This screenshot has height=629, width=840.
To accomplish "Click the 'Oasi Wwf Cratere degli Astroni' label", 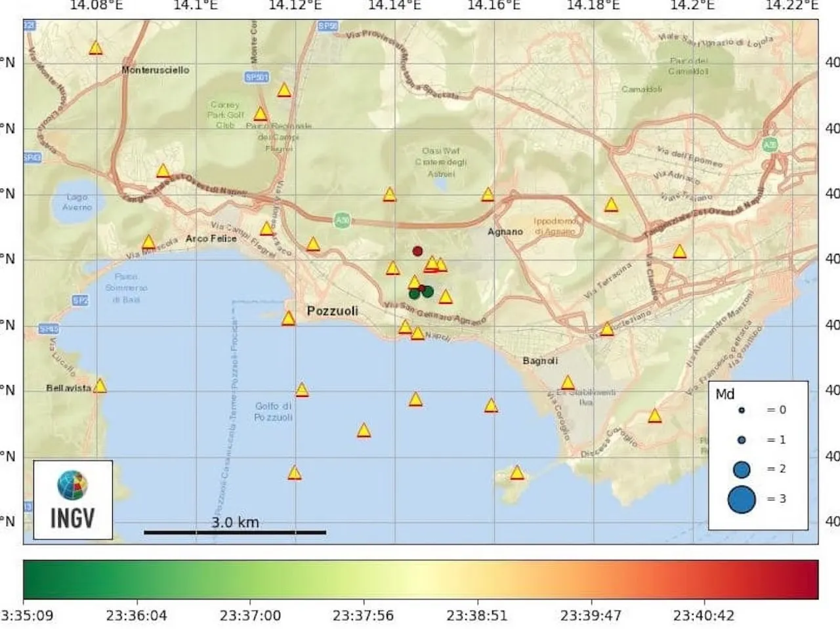I will [441, 162].
